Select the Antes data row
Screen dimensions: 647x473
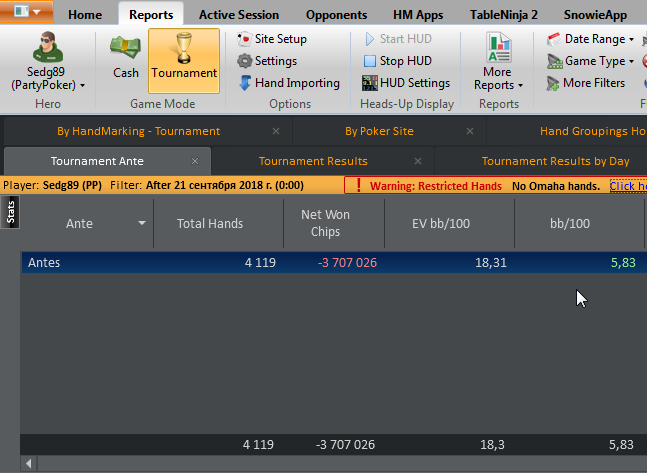[x=300, y=262]
